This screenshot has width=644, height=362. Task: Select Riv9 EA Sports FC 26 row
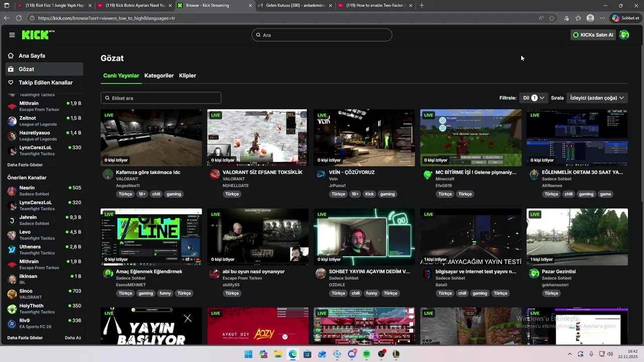tap(44, 323)
